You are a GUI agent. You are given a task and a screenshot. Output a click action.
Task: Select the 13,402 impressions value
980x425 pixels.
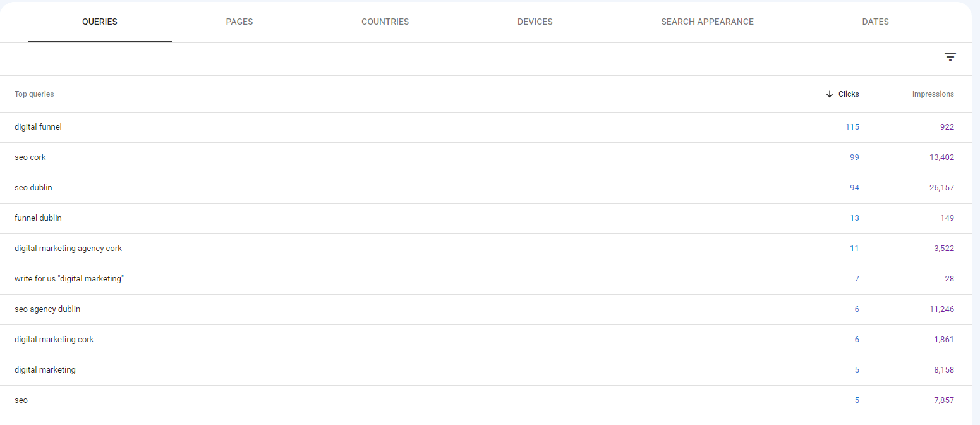click(941, 157)
